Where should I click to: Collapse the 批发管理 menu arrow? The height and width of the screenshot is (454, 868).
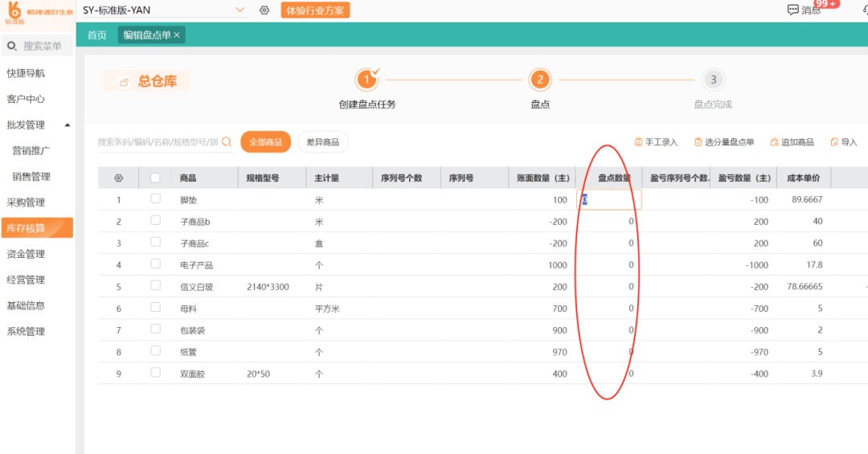pos(68,125)
